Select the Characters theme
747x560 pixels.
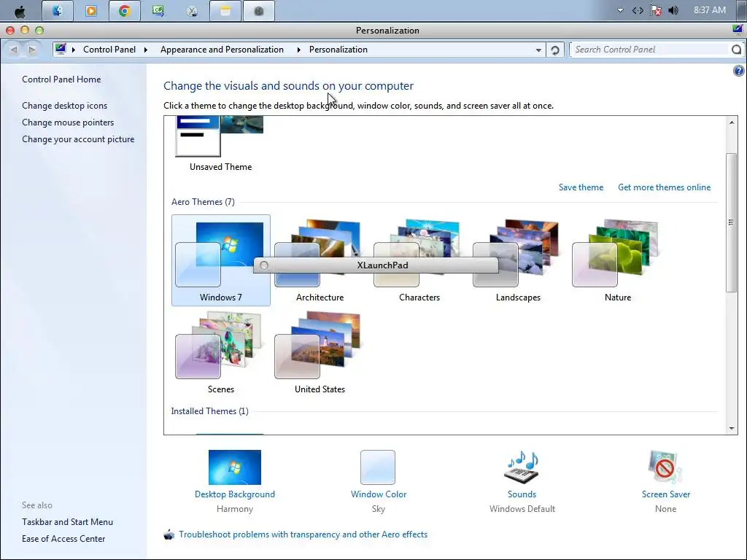pos(419,260)
